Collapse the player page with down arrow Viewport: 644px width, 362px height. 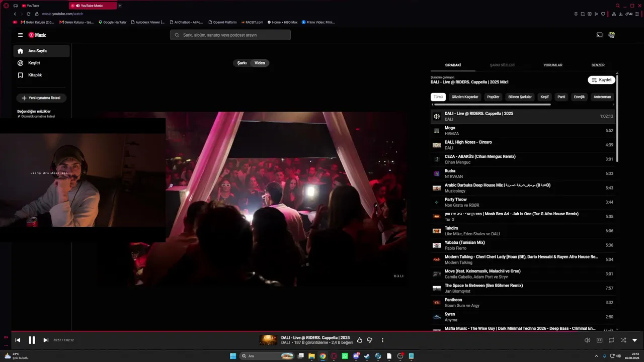(635, 340)
